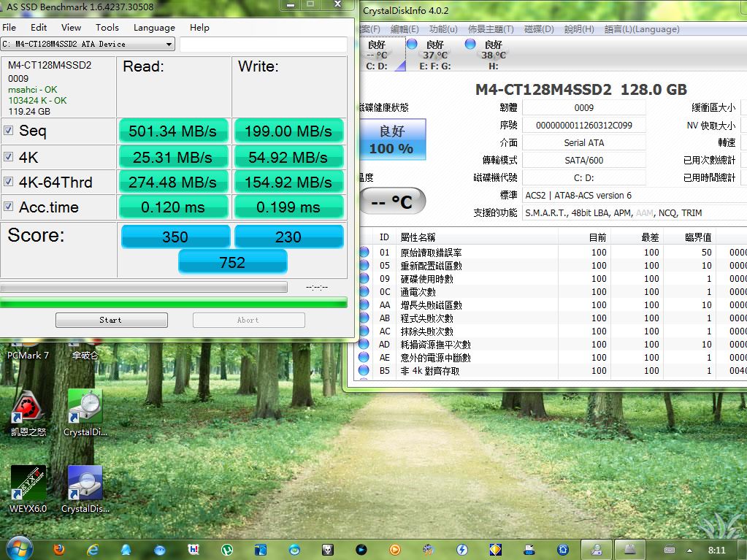Select the H: disk tab at 38 °C

493,55
